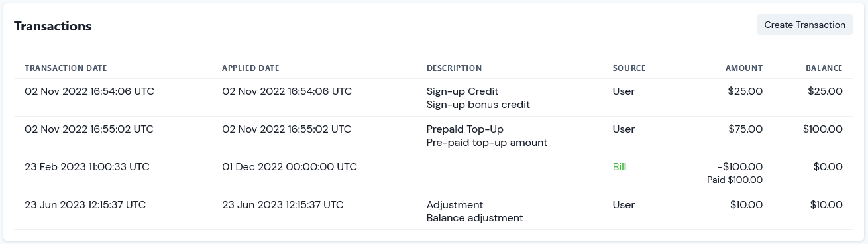Select the Transaction Date column header
Viewport: 868px width, 244px height.
[66, 68]
